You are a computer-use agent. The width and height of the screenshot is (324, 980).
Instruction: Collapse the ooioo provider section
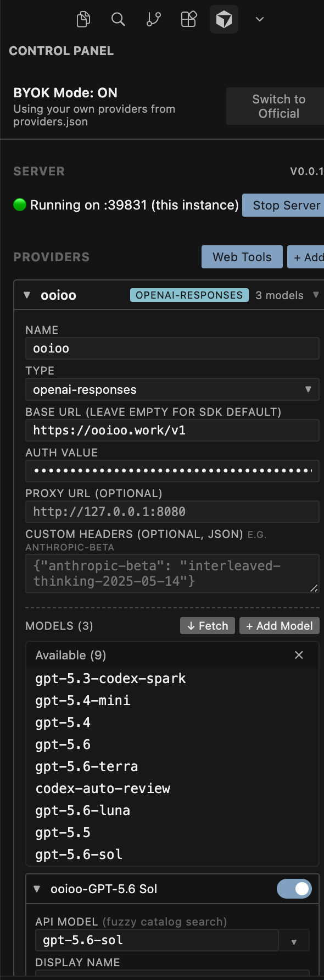(x=27, y=295)
